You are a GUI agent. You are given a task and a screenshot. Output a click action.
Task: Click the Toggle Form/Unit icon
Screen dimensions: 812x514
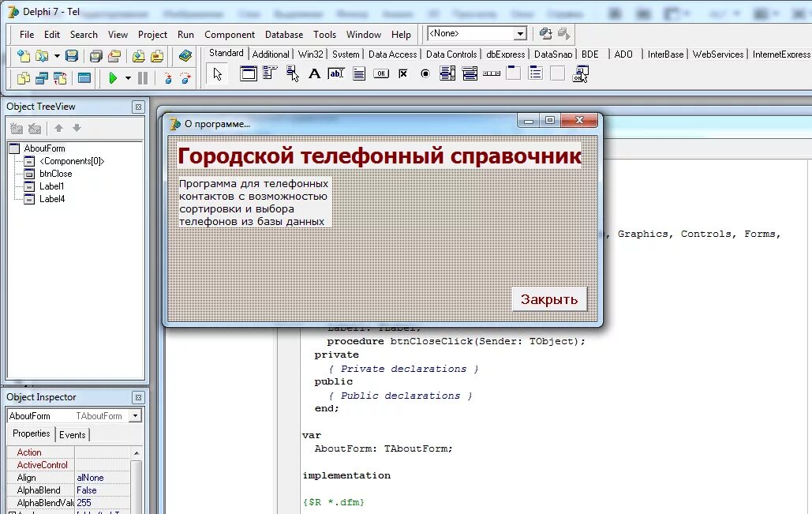tap(59, 78)
